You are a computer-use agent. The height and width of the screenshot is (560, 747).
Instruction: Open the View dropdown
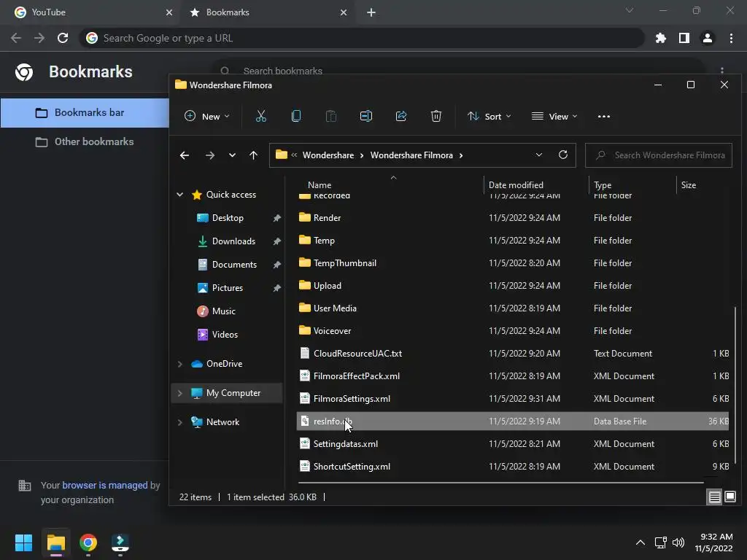click(x=554, y=116)
